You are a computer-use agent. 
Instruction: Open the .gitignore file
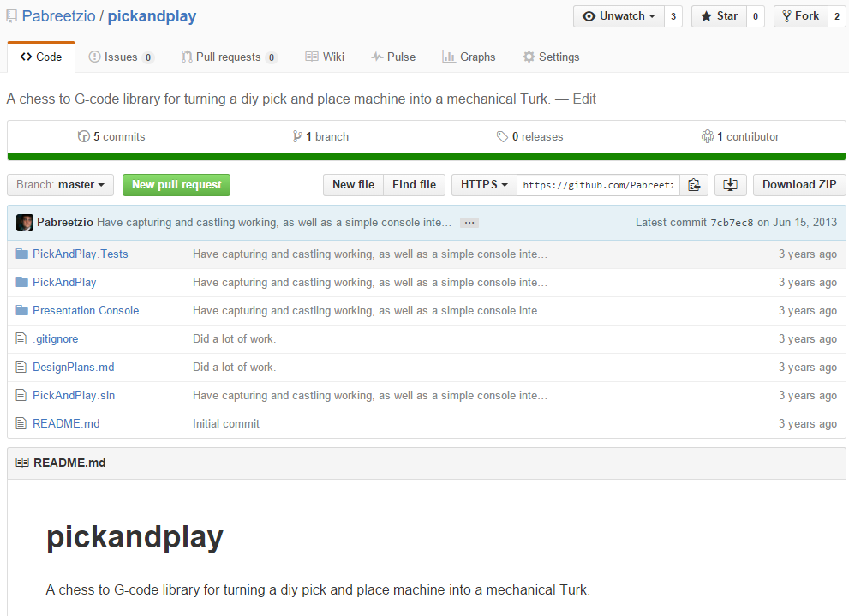[55, 339]
